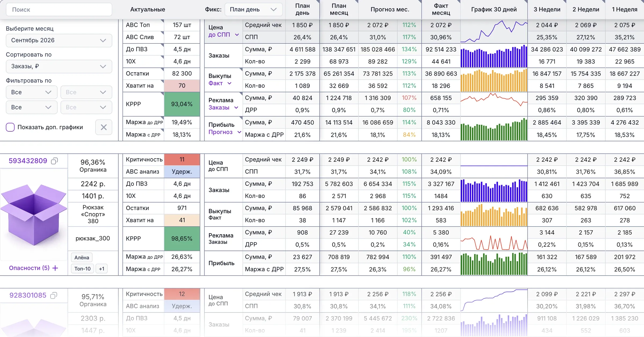Click the График 30 дней column header
Screen dimensions: 644x337
coord(494,9)
